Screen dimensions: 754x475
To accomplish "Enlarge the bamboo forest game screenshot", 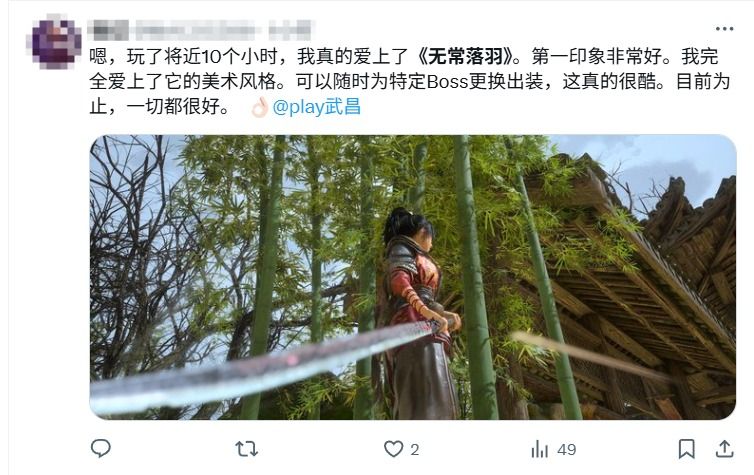I will tap(413, 277).
